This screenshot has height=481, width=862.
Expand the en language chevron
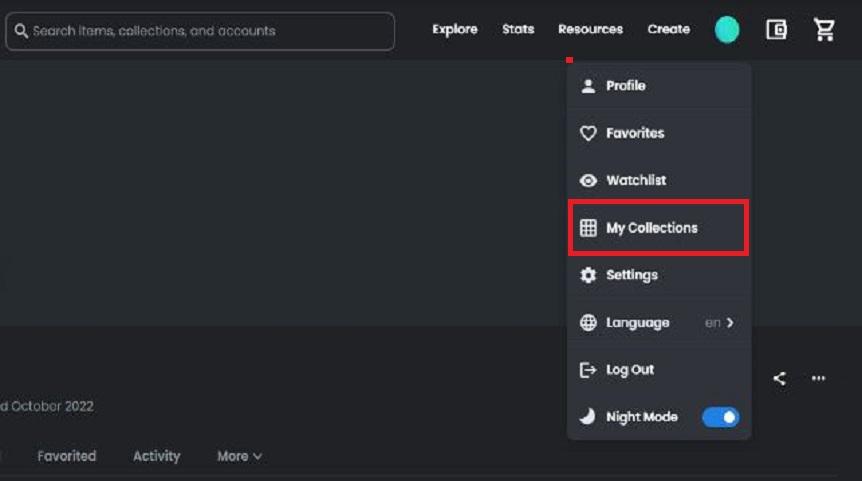[730, 323]
